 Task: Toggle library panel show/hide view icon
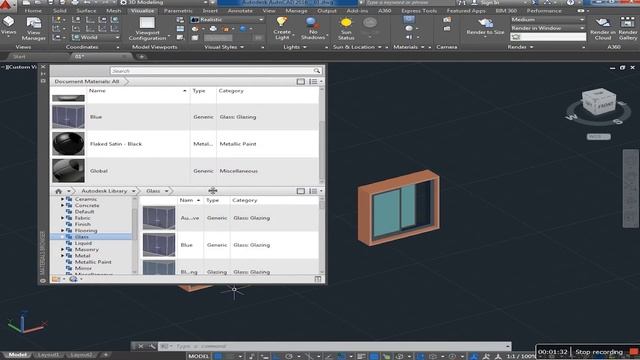click(300, 191)
